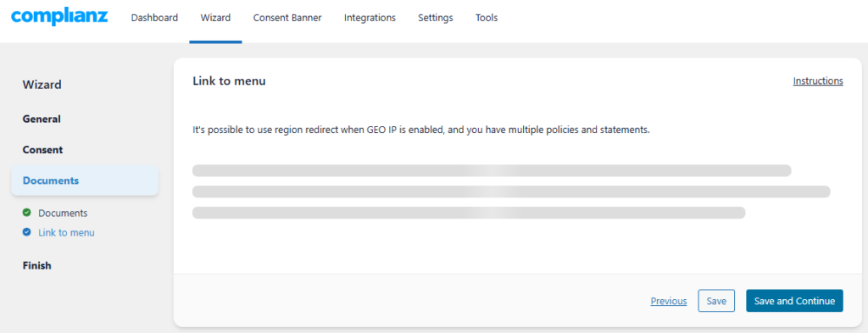
Task: Click blue checkmark icon beside Link to menu
Action: pos(26,232)
